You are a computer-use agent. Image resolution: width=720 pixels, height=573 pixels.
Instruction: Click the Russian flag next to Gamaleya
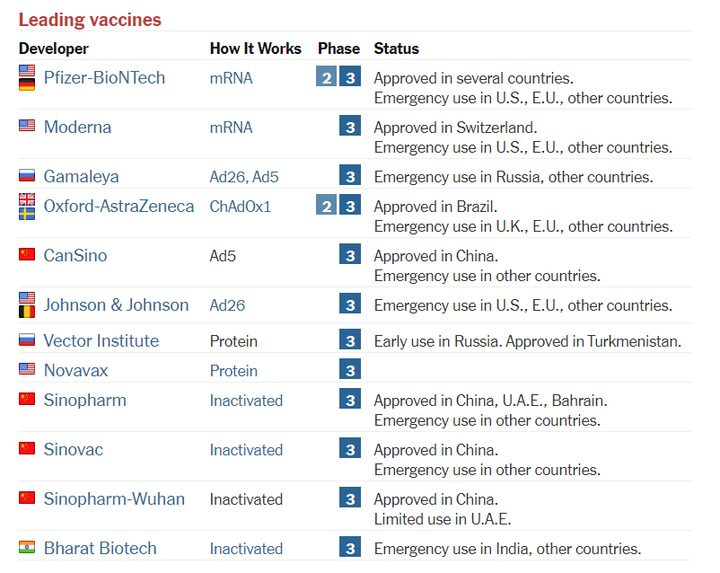click(27, 175)
